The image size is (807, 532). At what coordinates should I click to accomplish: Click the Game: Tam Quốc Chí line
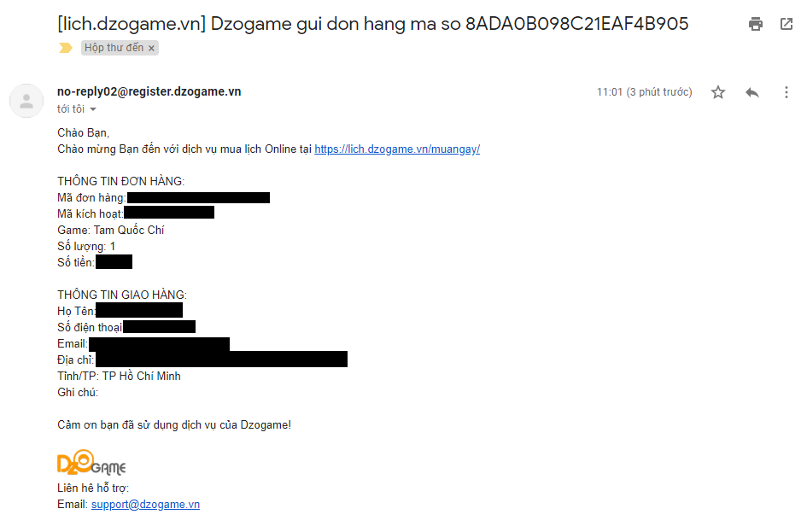111,230
